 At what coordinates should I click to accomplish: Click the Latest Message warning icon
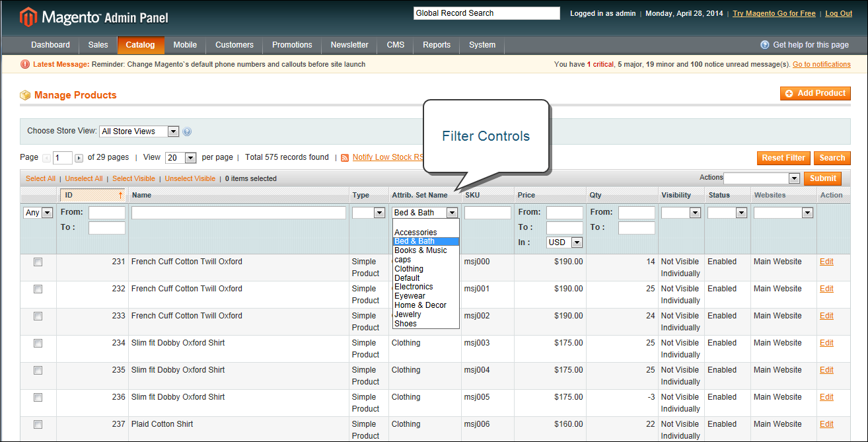[25, 64]
